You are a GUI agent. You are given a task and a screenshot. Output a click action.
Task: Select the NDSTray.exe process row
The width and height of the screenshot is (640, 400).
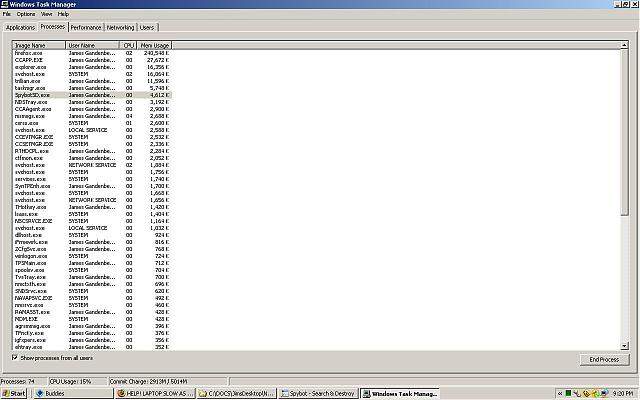click(92, 102)
